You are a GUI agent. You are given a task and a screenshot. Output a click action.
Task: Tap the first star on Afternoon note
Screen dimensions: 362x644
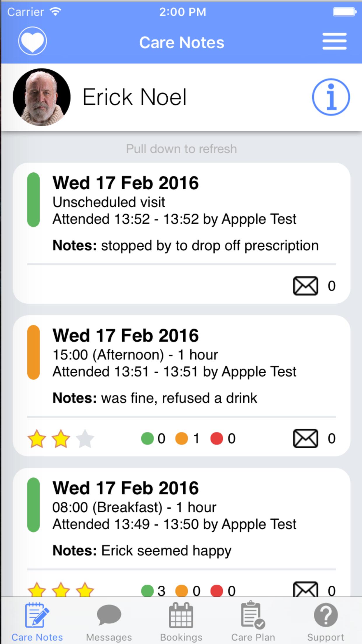[37, 438]
